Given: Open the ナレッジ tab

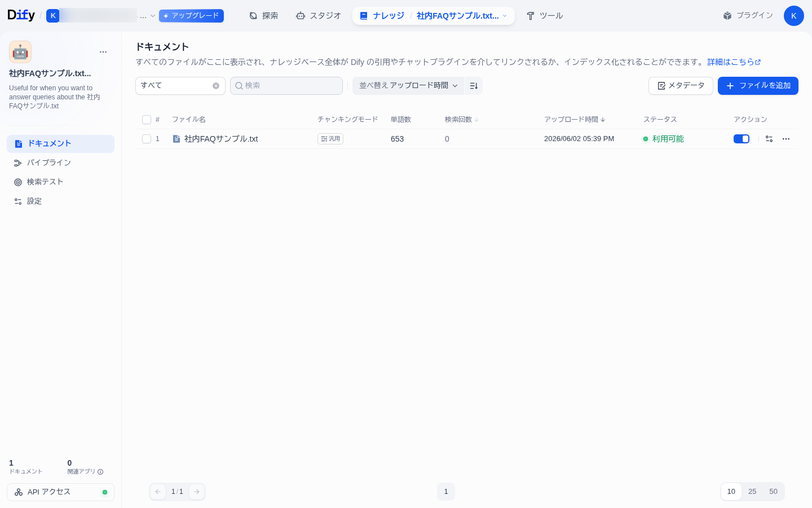Looking at the screenshot, I should coord(382,16).
